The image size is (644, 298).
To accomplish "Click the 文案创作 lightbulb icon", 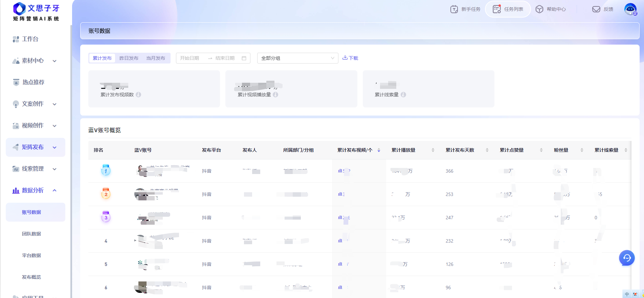I will pyautogui.click(x=16, y=104).
